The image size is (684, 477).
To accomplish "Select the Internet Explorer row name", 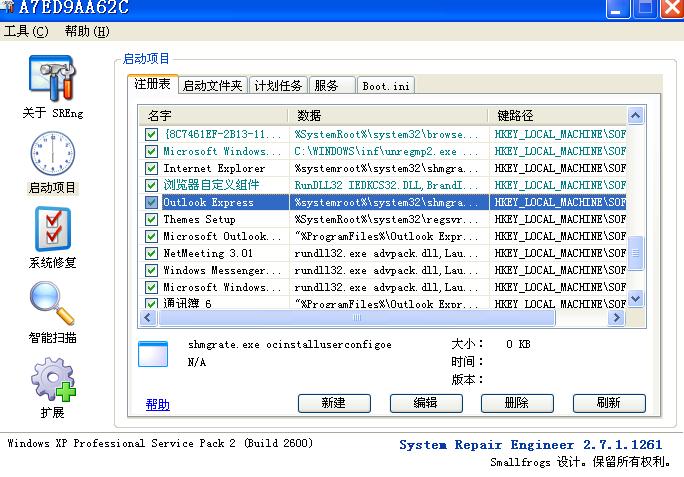I will 214,168.
